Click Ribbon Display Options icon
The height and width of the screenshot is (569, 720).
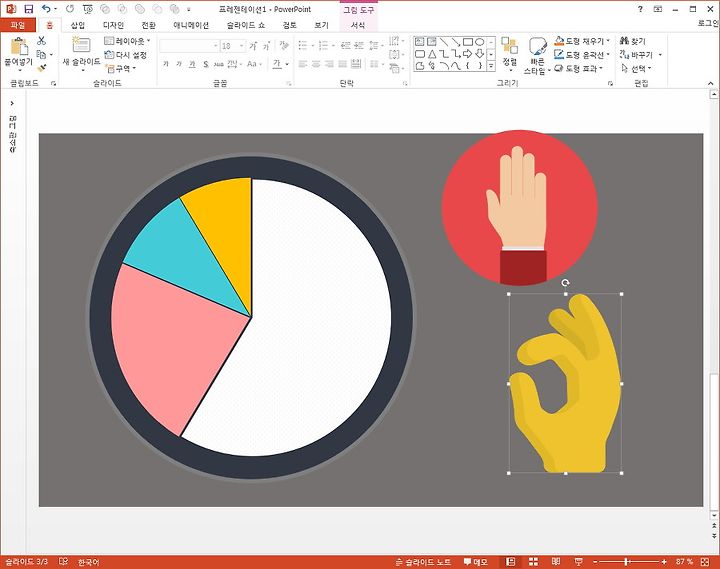pyautogui.click(x=658, y=9)
